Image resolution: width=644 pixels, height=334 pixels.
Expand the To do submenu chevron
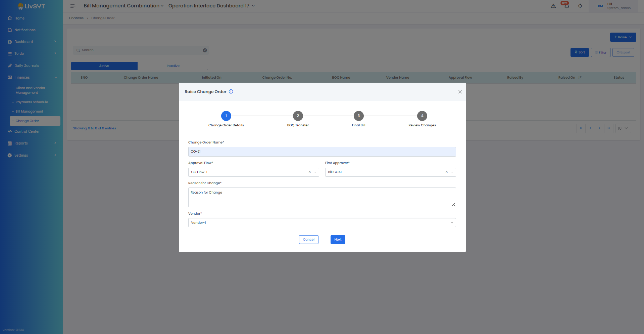(55, 53)
